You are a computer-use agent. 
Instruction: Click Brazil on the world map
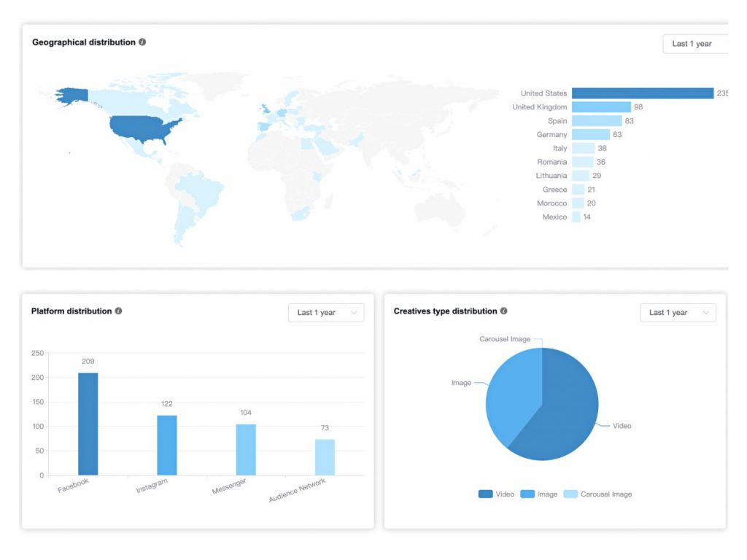tap(203, 190)
